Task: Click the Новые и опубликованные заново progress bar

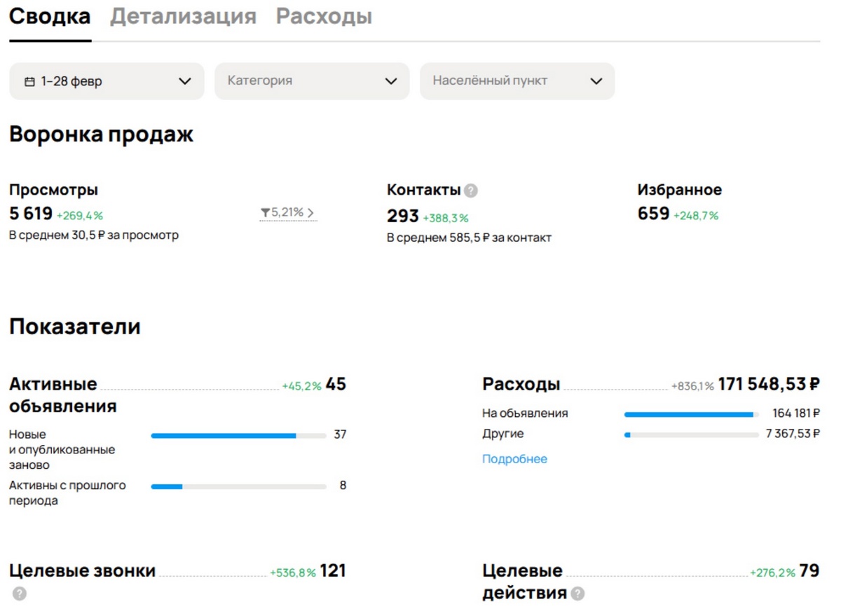Action: click(238, 436)
